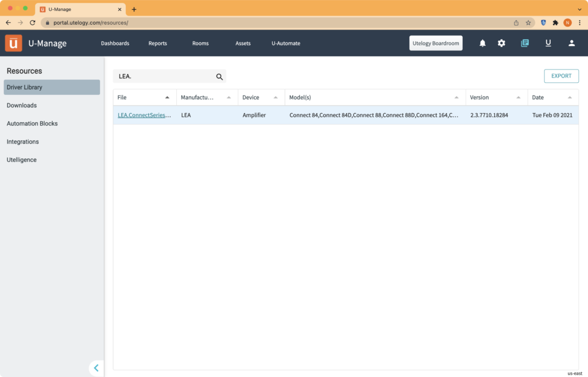Open the user account profile icon

click(x=571, y=43)
